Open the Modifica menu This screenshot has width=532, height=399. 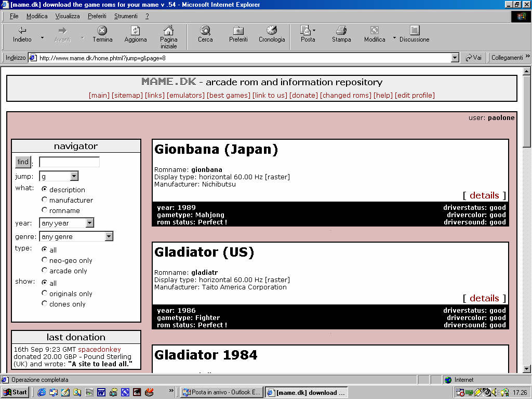(x=37, y=16)
